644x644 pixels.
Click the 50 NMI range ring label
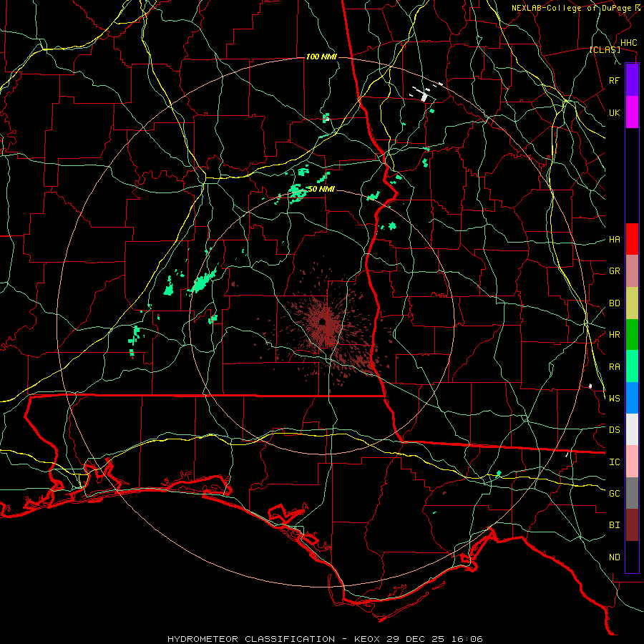point(321,190)
